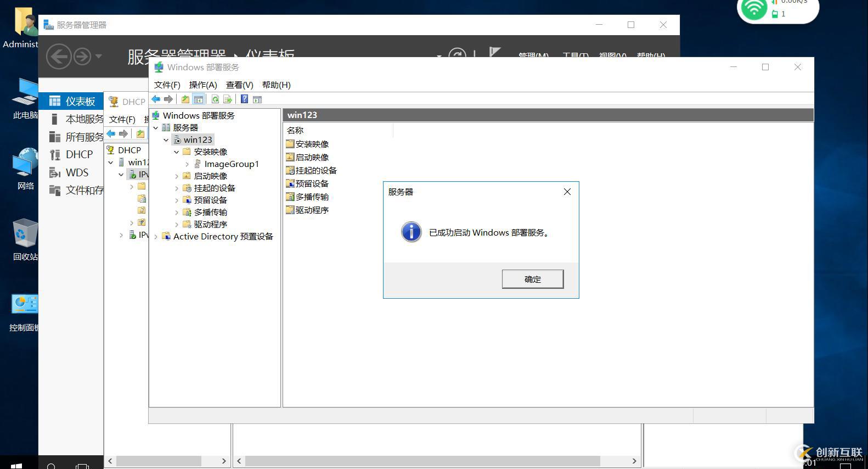Select 服务器 in the tree

point(185,127)
